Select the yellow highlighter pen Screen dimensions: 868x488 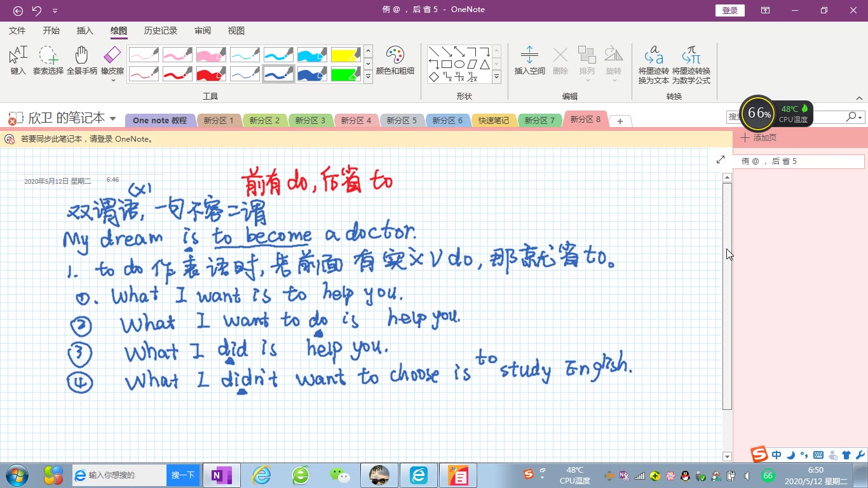tap(346, 54)
